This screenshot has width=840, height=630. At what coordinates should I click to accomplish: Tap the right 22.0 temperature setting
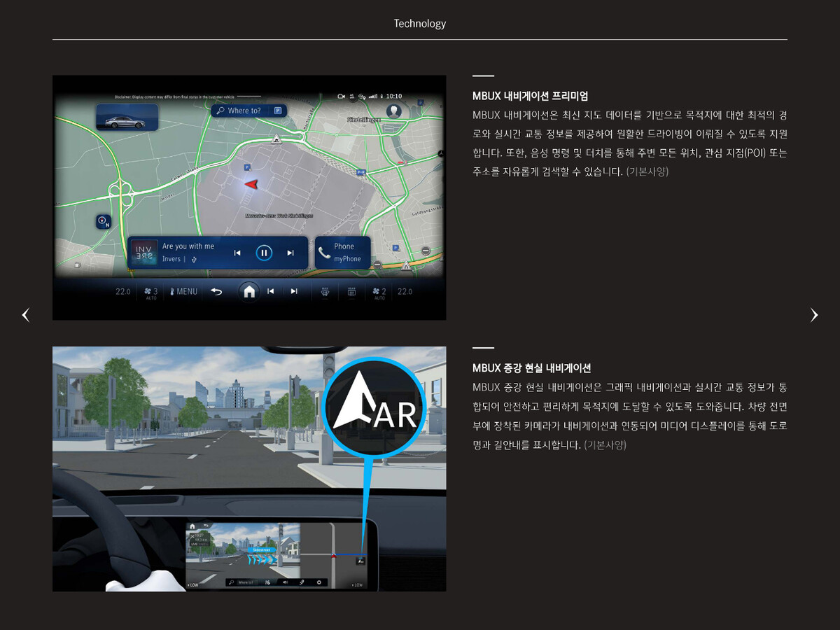tap(405, 291)
